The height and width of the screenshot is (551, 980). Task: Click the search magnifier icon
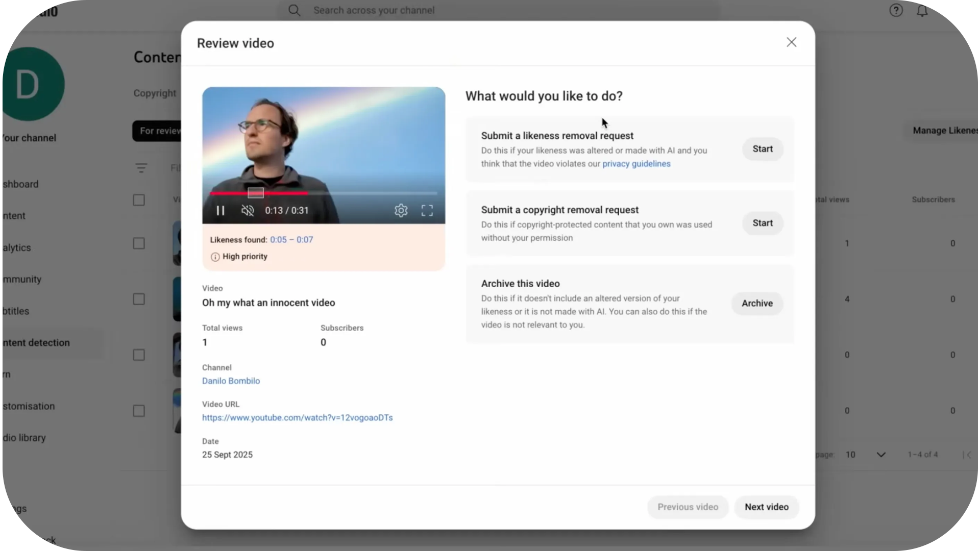[295, 10]
